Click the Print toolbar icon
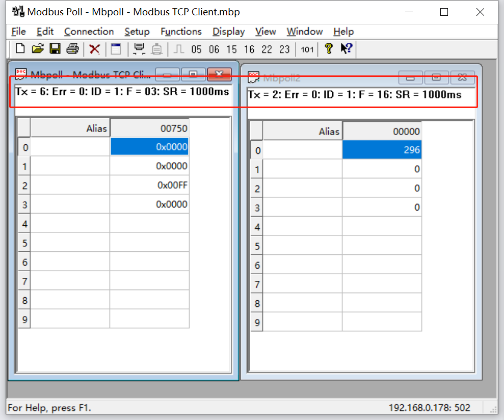The image size is (504, 420). pyautogui.click(x=72, y=49)
